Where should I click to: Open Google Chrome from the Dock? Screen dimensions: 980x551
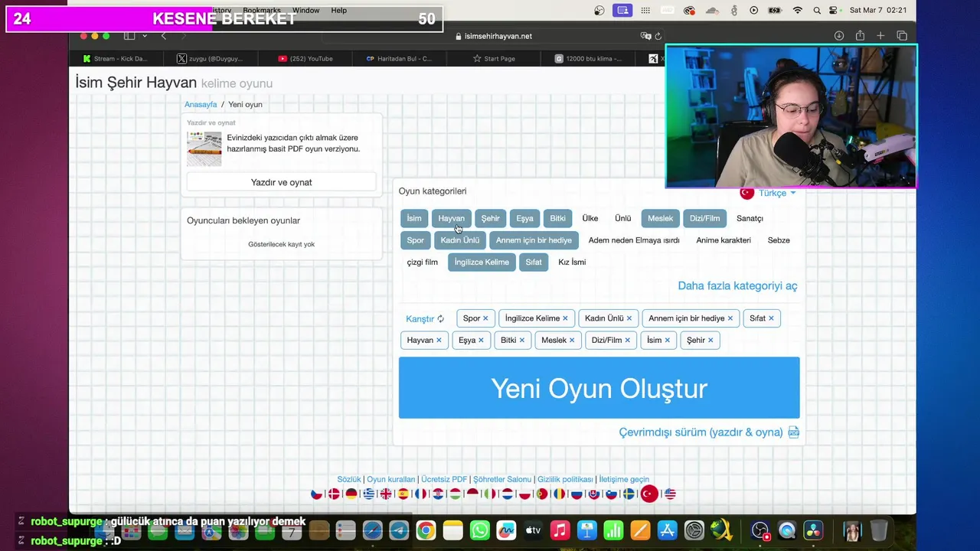pyautogui.click(x=426, y=530)
